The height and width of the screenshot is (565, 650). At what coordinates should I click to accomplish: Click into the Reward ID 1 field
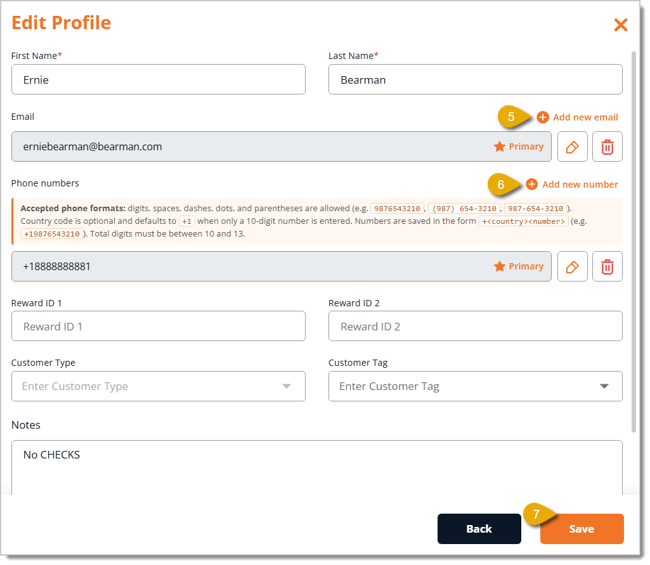158,326
